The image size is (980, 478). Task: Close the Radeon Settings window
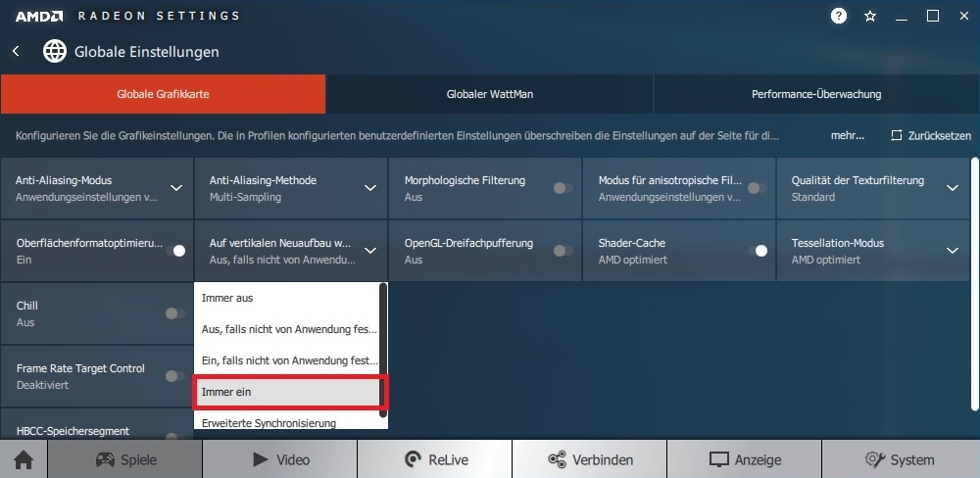click(963, 17)
